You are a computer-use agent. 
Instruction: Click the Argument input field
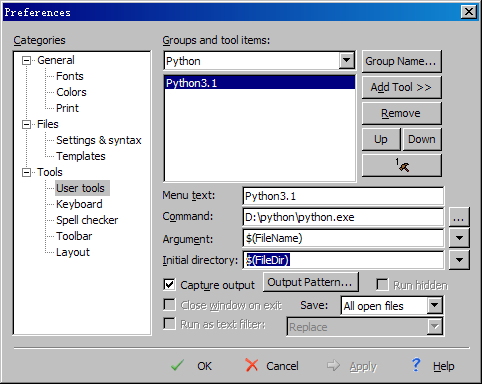pyautogui.click(x=343, y=238)
